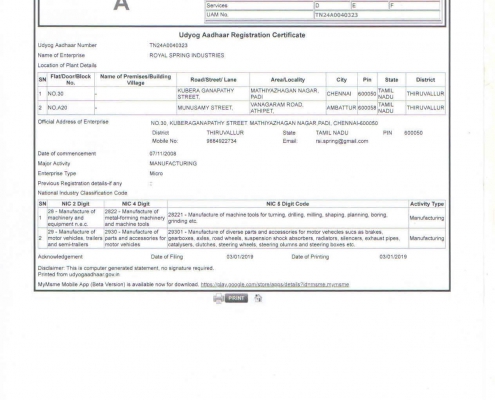
Task: Click the pin code '600058' cell
Action: click(367, 108)
